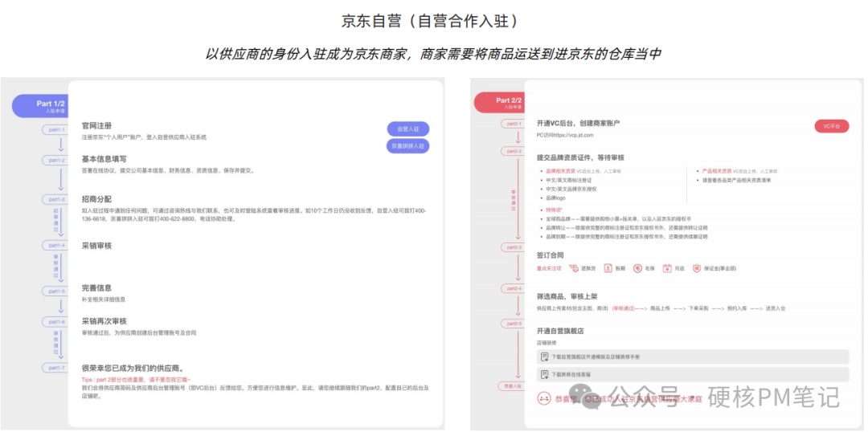Click 很荣幸您已成为我们的供应商 heading
The image size is (868, 432).
coord(133,369)
